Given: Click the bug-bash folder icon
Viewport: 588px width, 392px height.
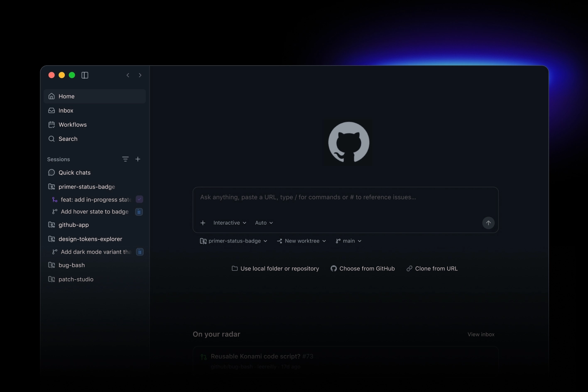Looking at the screenshot, I should pos(51,265).
